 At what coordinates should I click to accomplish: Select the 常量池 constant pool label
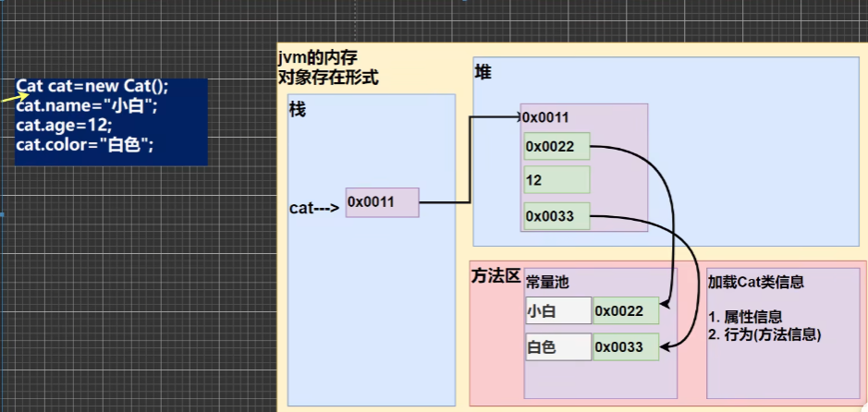pyautogui.click(x=547, y=282)
